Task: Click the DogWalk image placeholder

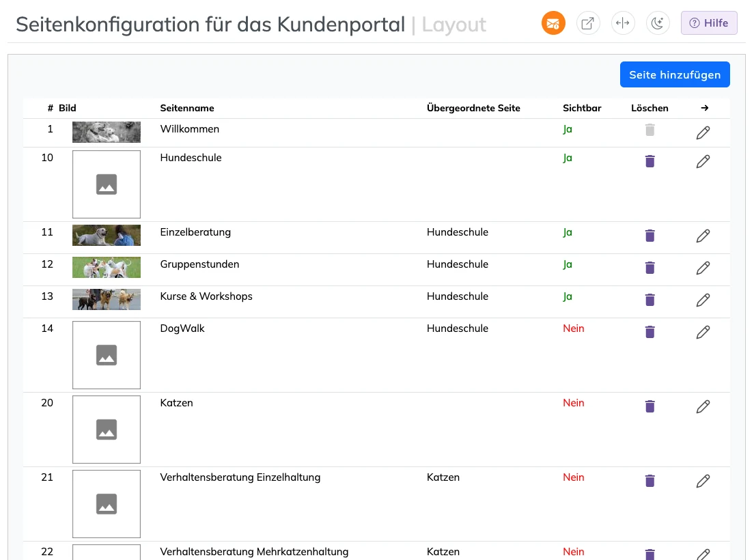Action: 107,355
